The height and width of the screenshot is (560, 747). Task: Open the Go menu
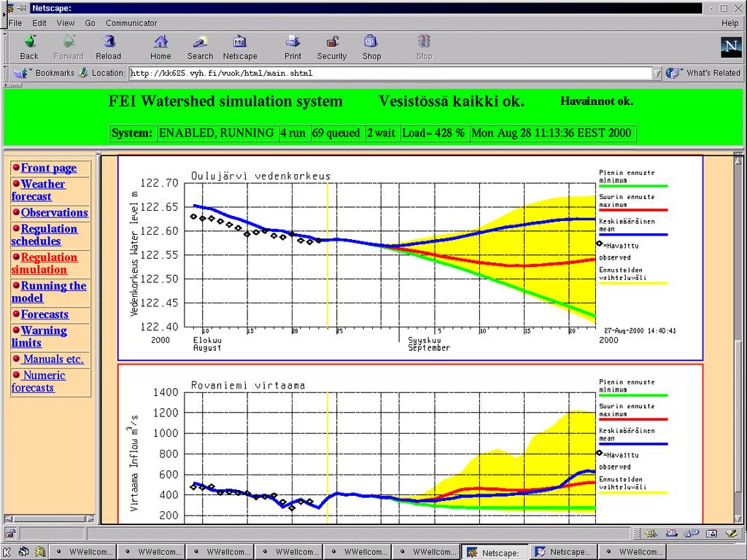[90, 23]
